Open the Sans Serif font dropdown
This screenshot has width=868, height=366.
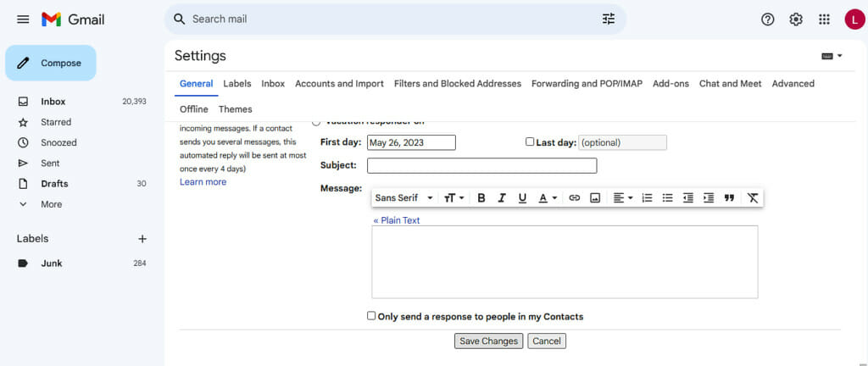click(x=403, y=198)
